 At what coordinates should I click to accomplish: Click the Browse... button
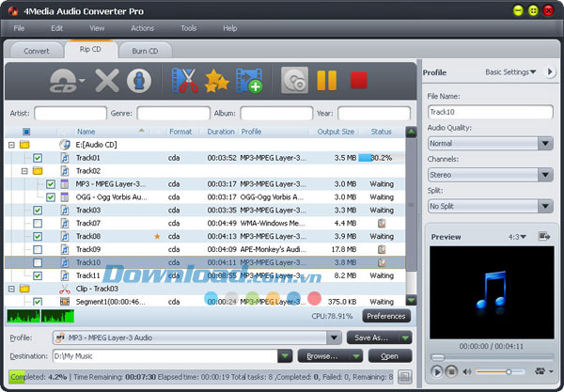click(x=329, y=356)
